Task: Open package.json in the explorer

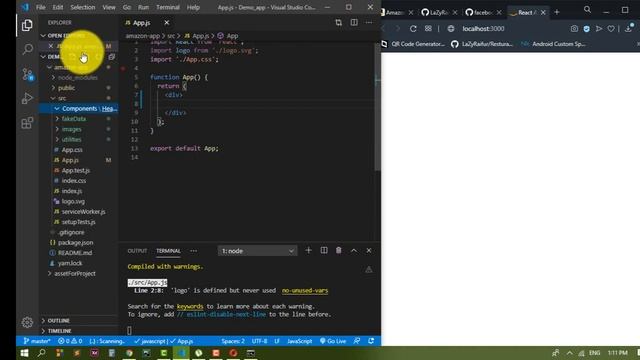Action: point(75,242)
